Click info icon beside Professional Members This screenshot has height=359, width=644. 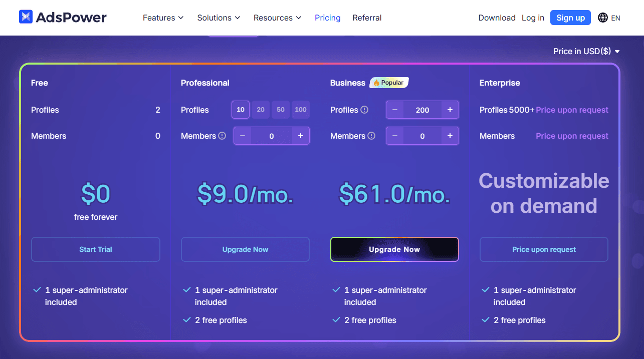click(x=222, y=136)
